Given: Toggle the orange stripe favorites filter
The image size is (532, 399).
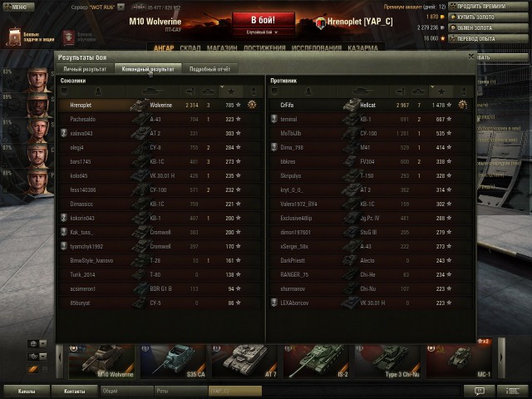Looking at the screenshot, I should [x=33, y=369].
